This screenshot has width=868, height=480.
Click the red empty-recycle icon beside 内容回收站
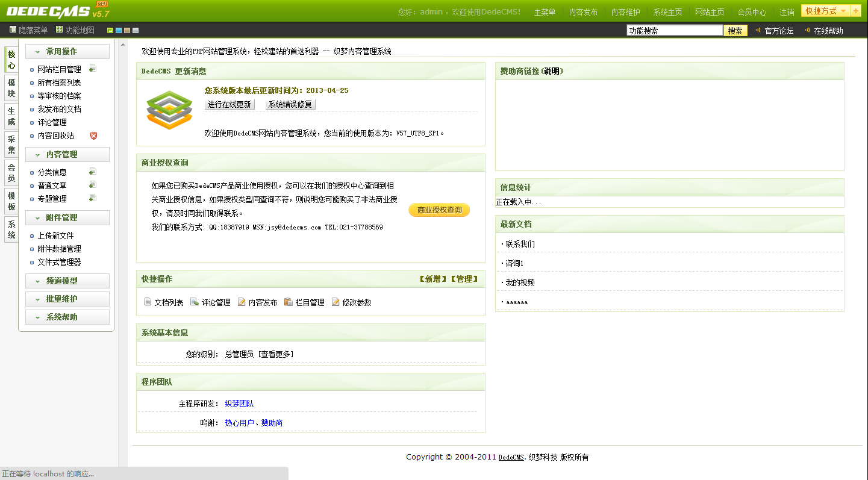tap(93, 136)
